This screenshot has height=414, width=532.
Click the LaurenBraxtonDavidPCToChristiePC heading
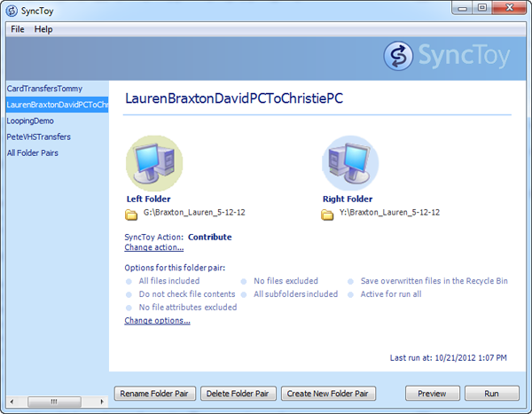tap(234, 98)
